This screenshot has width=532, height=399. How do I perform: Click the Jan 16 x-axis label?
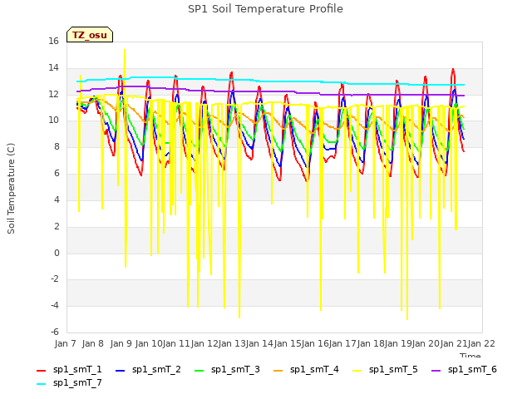[315, 343]
